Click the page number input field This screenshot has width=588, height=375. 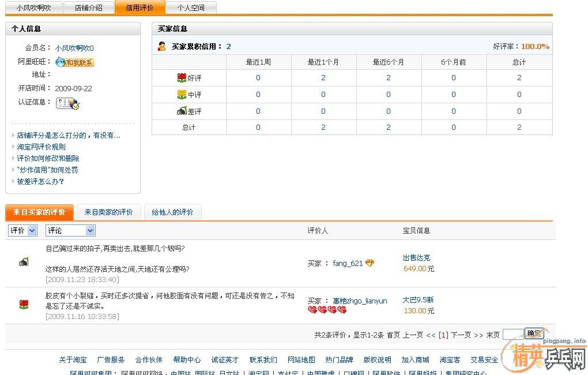[512, 334]
